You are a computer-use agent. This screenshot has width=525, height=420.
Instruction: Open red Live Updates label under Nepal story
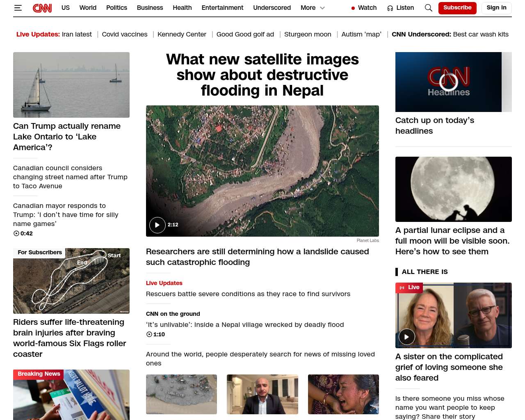point(164,283)
